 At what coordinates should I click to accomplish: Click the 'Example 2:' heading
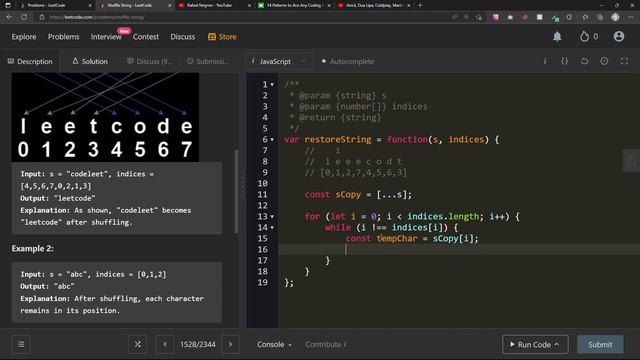pyautogui.click(x=32, y=249)
